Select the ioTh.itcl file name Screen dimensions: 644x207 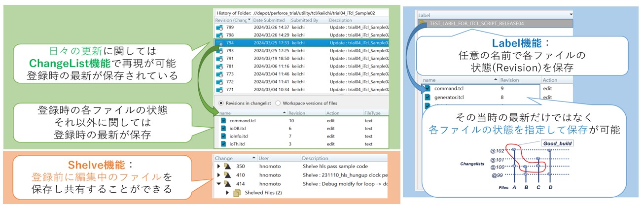point(238,144)
